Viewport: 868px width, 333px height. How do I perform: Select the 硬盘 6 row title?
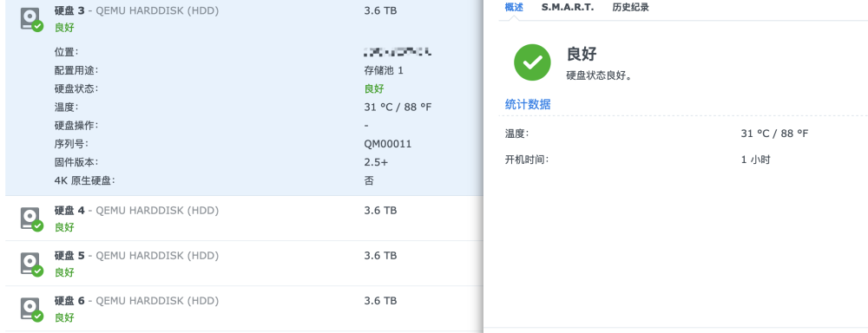click(136, 301)
